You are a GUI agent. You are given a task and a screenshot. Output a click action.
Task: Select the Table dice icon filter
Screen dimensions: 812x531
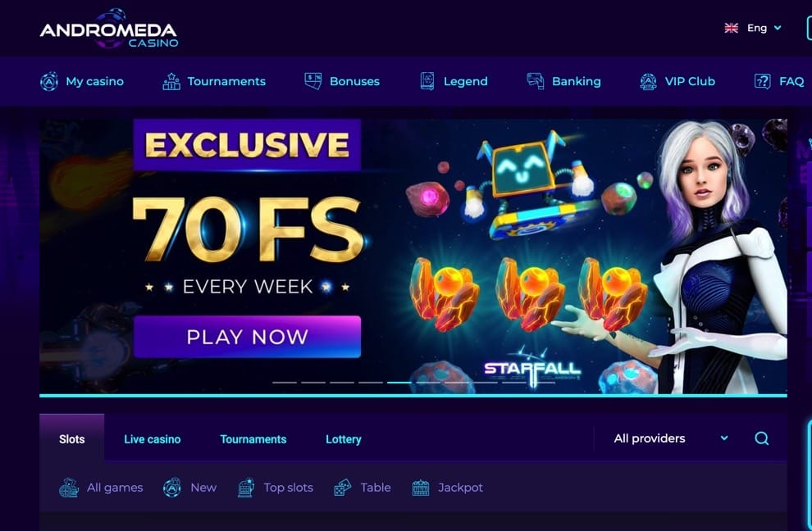[342, 488]
